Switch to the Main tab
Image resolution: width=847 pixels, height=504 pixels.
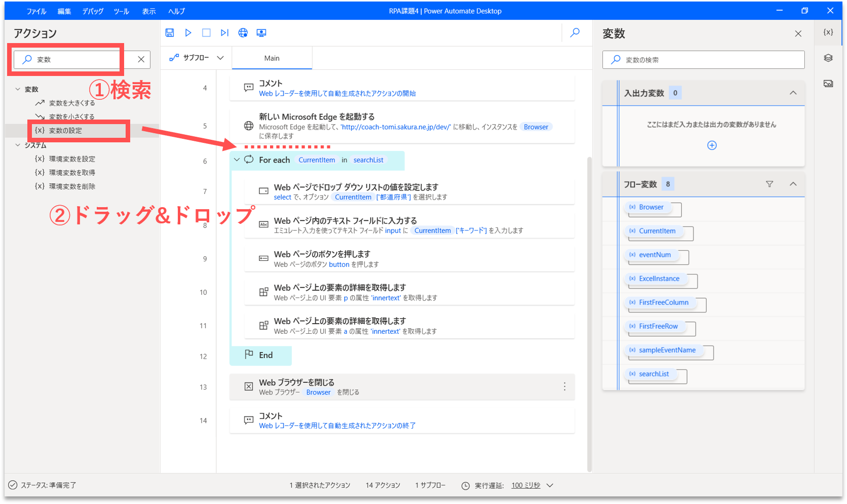coord(272,58)
